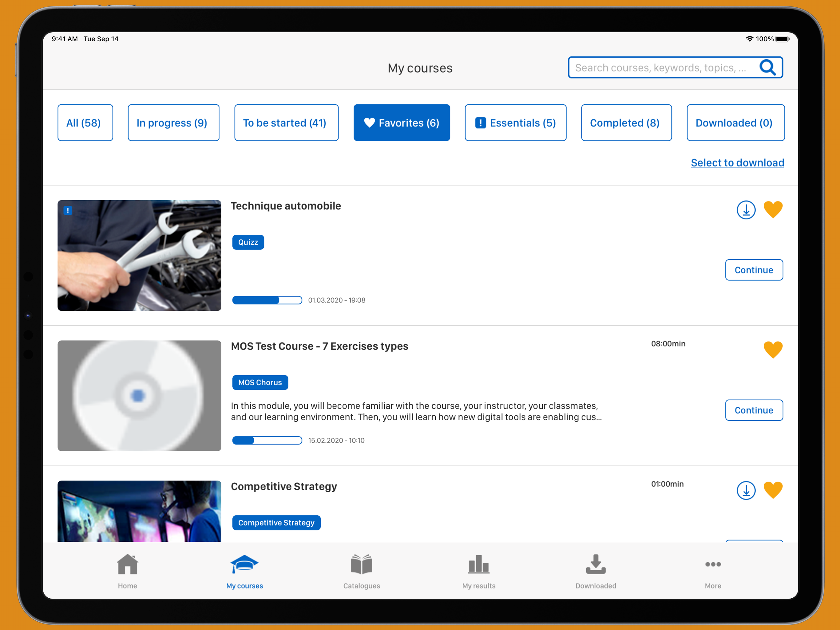Click the Technique automobile progress bar
The width and height of the screenshot is (840, 630).
click(267, 300)
